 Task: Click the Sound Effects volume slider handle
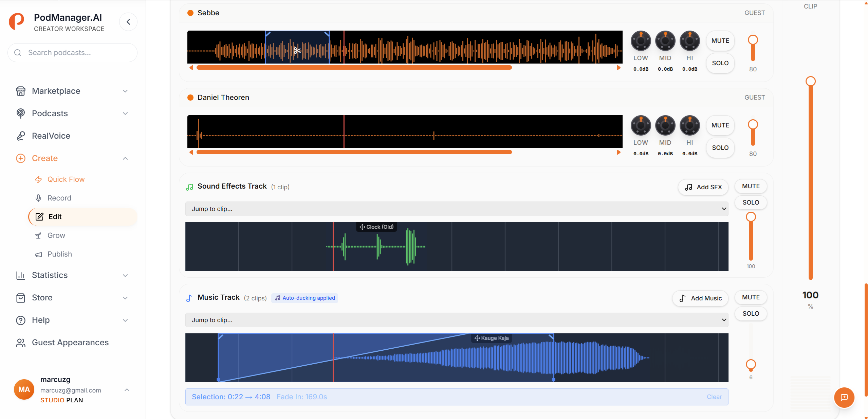click(x=751, y=217)
